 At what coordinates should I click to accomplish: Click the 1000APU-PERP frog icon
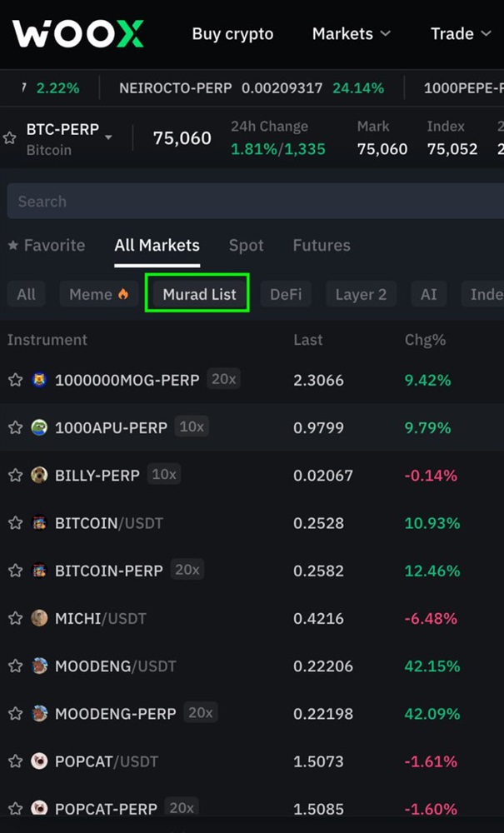tap(39, 427)
